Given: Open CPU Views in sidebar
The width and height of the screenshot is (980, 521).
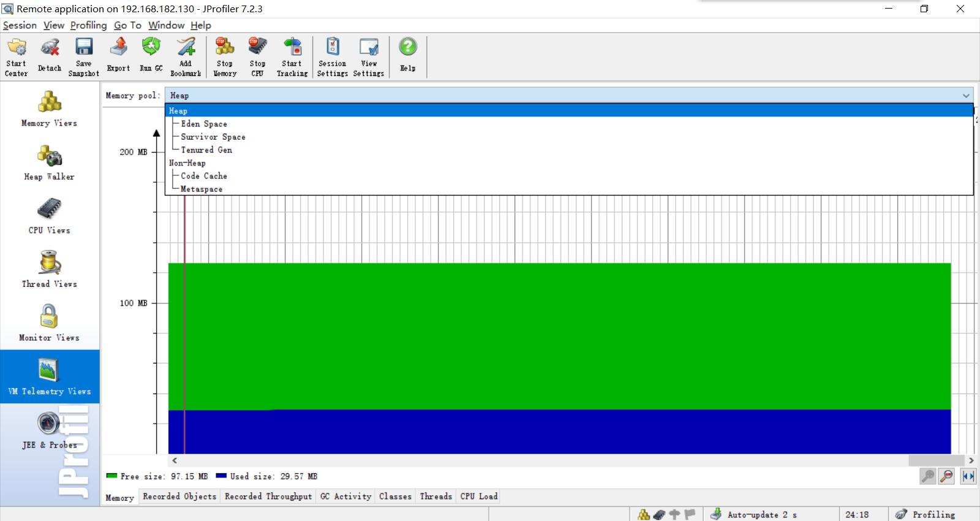Looking at the screenshot, I should 50,216.
